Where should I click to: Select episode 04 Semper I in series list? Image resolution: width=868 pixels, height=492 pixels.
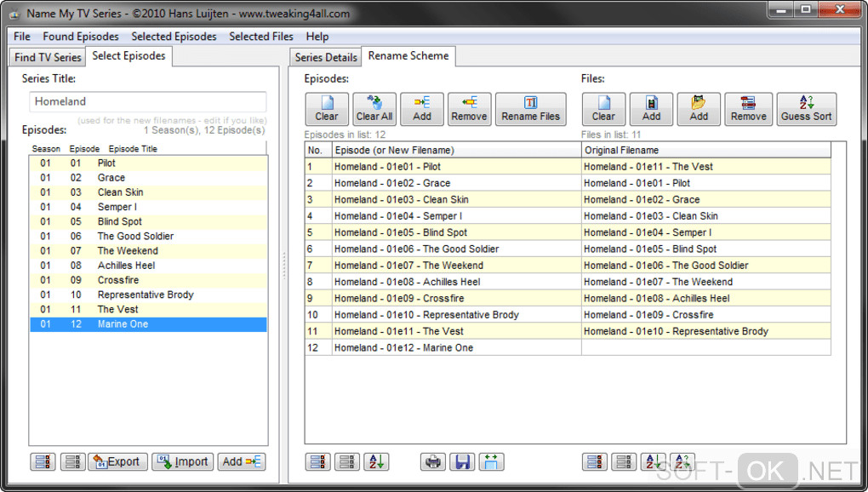(x=148, y=207)
